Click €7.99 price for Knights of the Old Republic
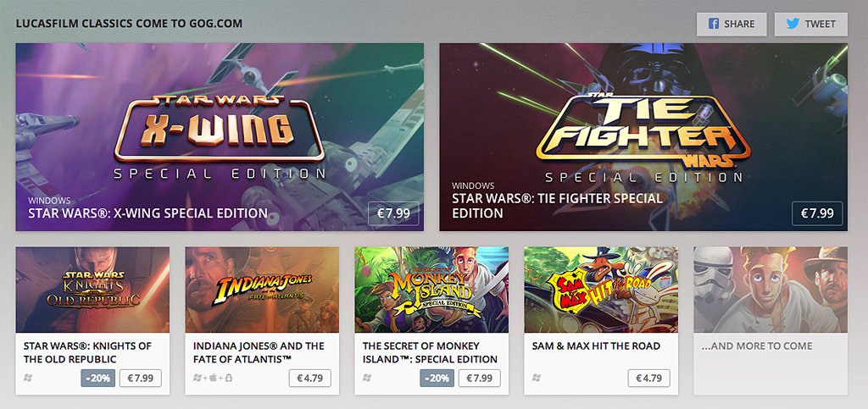The height and width of the screenshot is (409, 868). click(x=140, y=379)
